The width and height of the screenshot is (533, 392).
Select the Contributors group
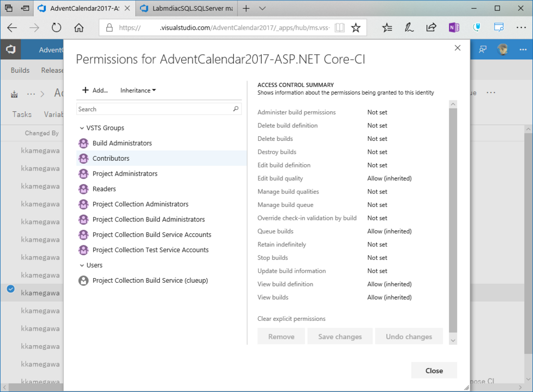(x=161, y=158)
